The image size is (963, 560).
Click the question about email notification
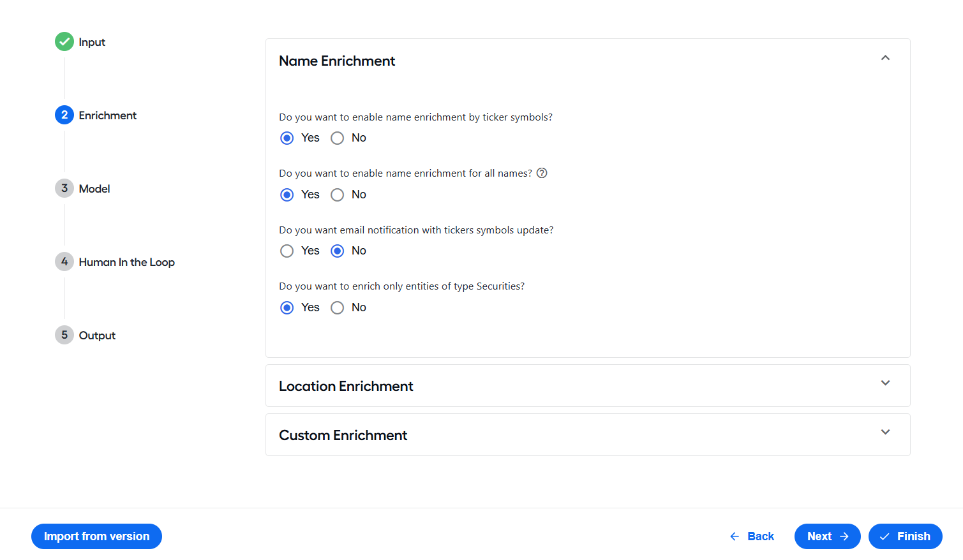pyautogui.click(x=416, y=230)
